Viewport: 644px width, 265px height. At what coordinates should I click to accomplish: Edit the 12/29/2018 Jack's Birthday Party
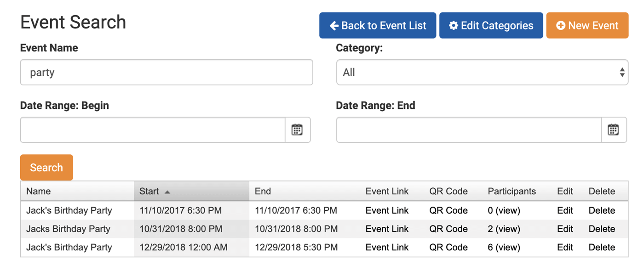coord(564,247)
